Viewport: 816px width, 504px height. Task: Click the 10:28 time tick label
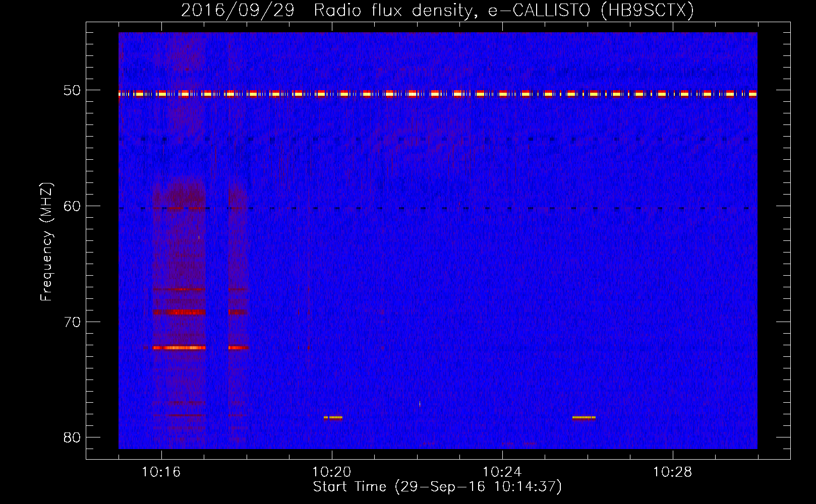pyautogui.click(x=672, y=472)
